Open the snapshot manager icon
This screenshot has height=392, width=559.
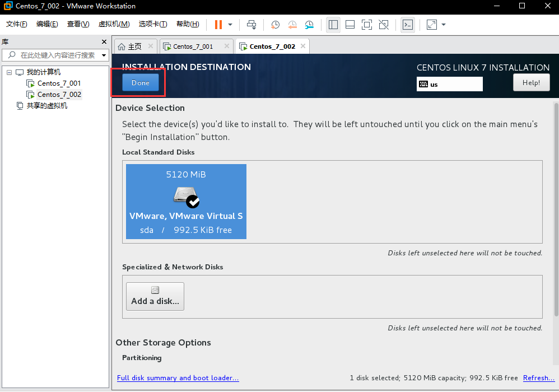(309, 25)
